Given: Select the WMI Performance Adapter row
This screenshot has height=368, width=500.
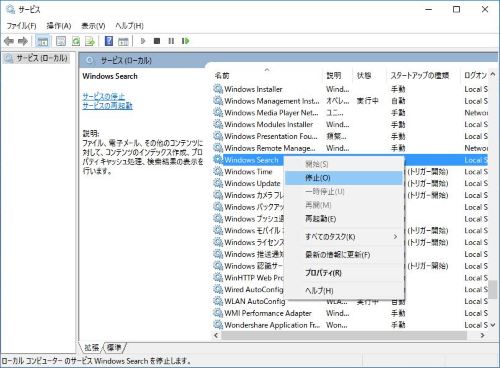Looking at the screenshot, I should (x=350, y=313).
